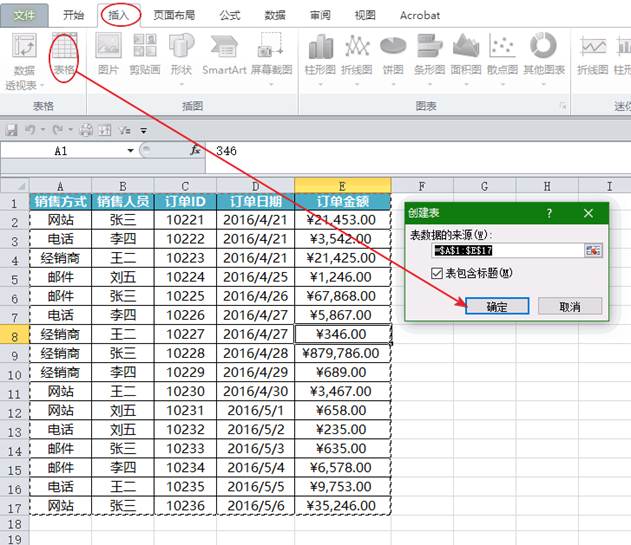
Task: Select the 散点图 scatter chart icon
Action: click(503, 55)
